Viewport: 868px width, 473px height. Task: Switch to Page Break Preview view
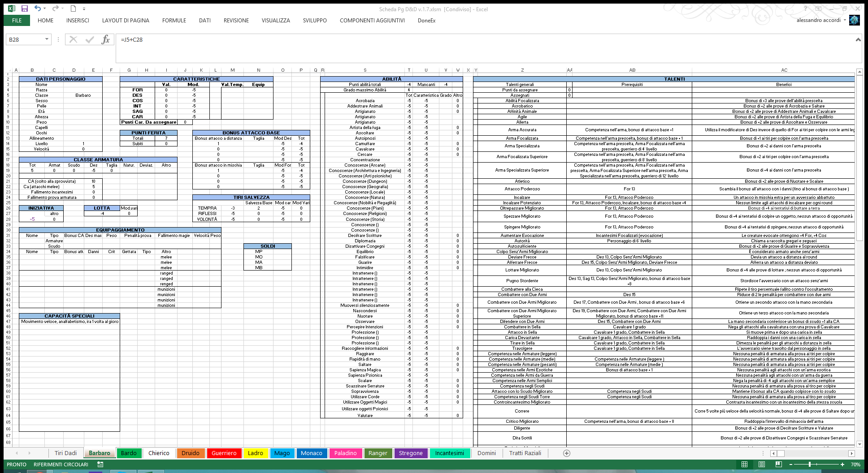pyautogui.click(x=779, y=464)
